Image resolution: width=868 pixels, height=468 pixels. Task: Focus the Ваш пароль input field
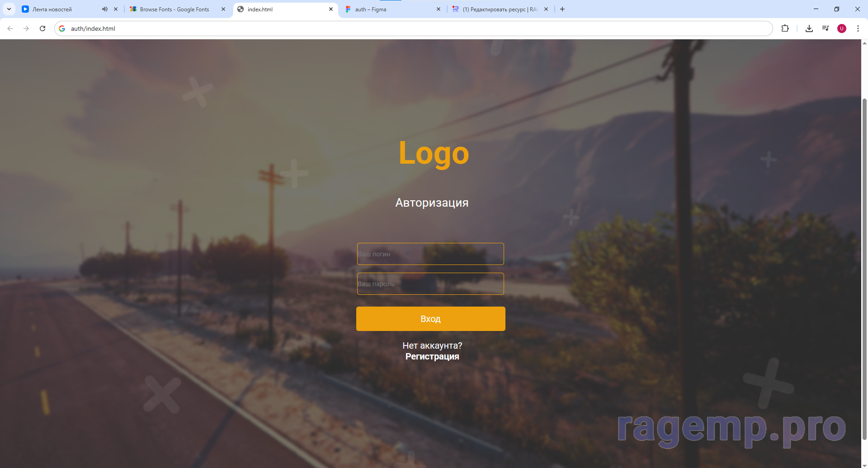point(430,284)
